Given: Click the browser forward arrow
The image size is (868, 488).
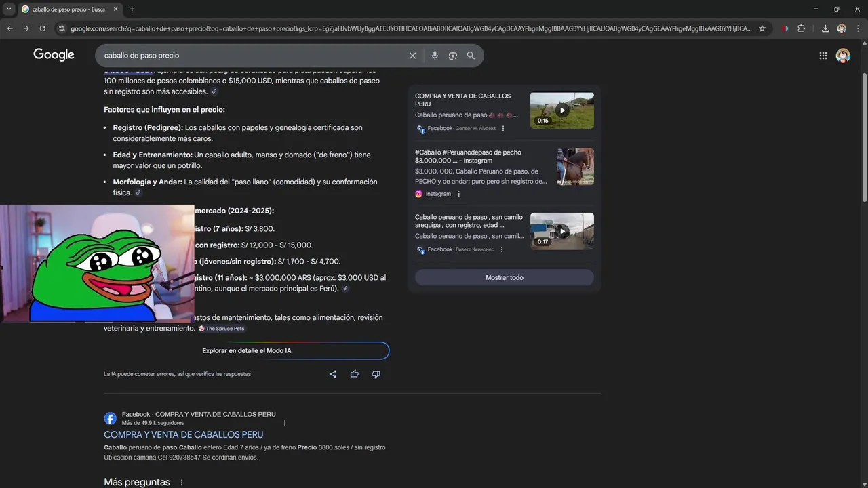Looking at the screenshot, I should (26, 28).
